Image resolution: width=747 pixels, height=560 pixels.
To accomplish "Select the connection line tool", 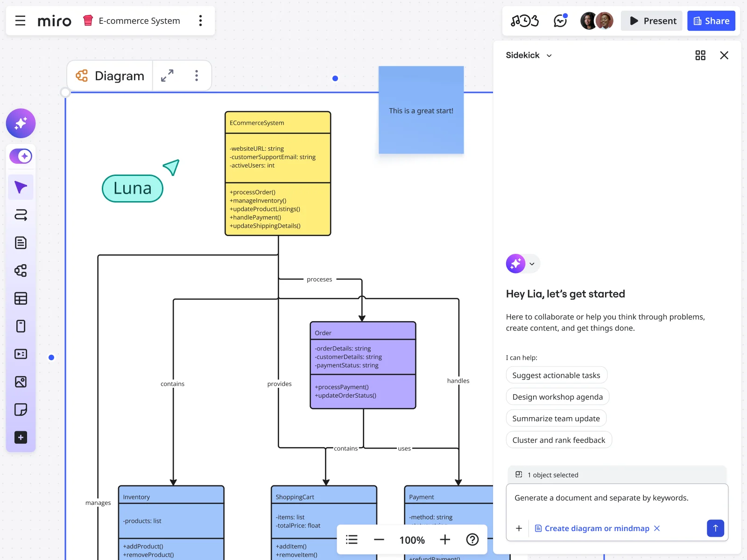I will [x=21, y=215].
